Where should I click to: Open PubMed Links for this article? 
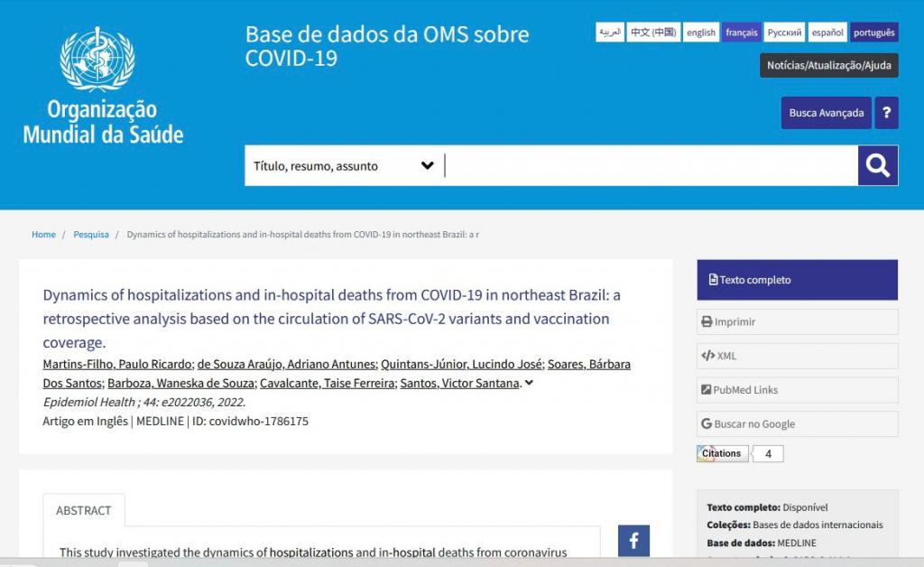tap(797, 390)
